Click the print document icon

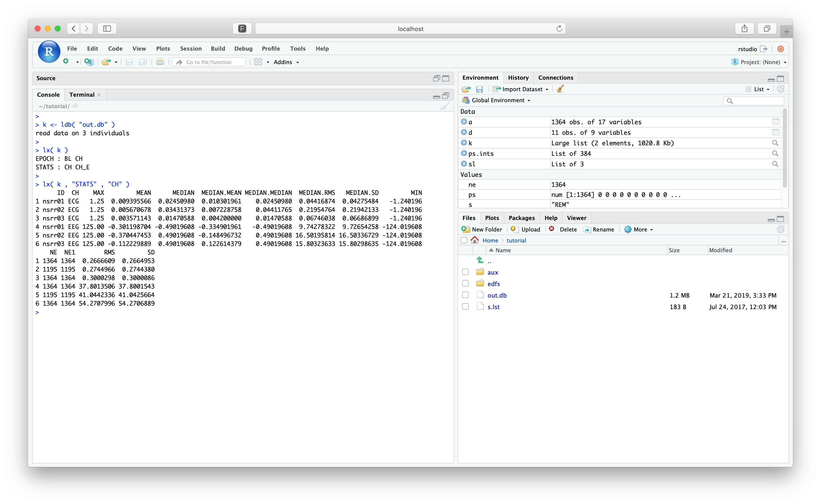tap(160, 62)
